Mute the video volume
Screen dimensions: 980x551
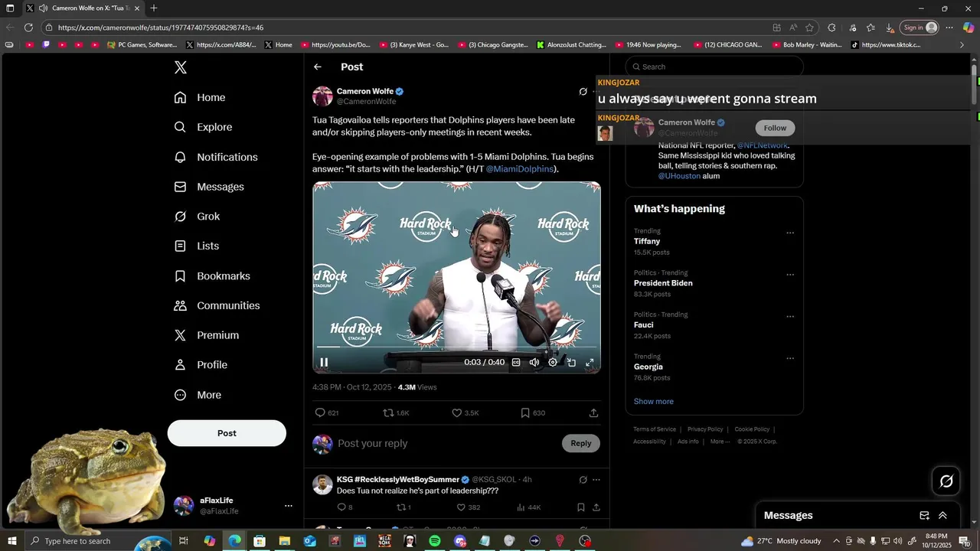(534, 363)
